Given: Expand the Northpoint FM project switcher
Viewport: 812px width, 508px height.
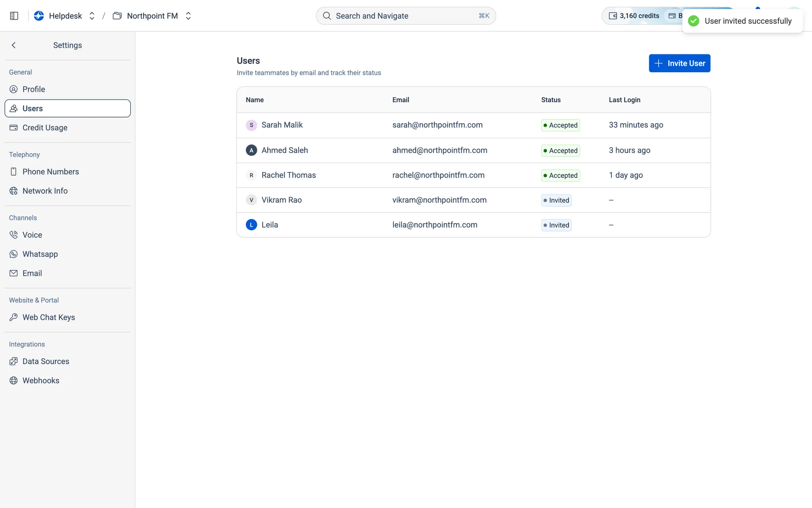Looking at the screenshot, I should (188, 16).
